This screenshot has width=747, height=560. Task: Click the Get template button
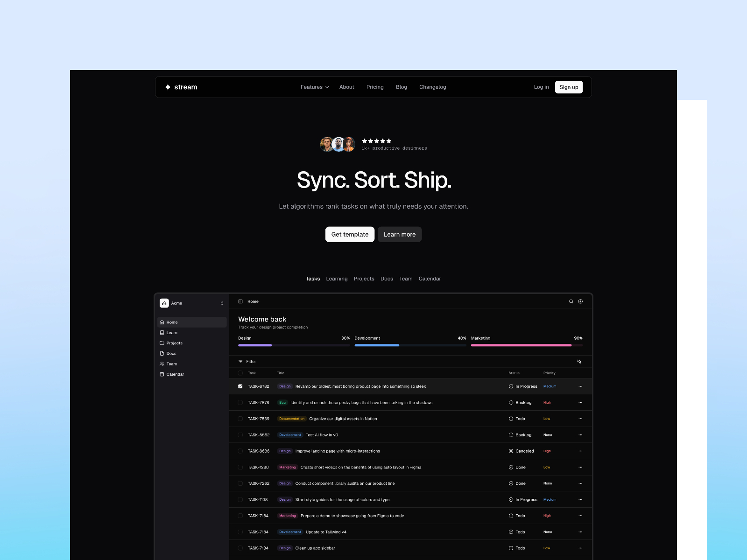click(x=350, y=234)
